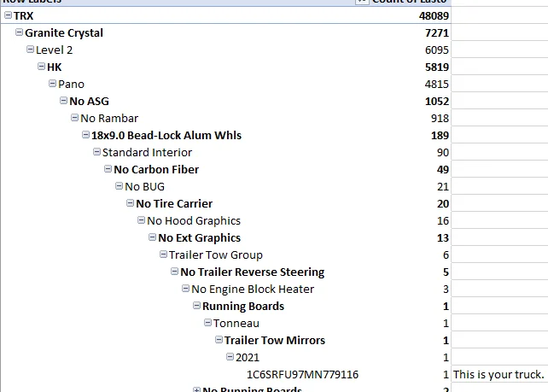Collapse the No ASG group
The width and height of the screenshot is (548, 392).
(64, 101)
